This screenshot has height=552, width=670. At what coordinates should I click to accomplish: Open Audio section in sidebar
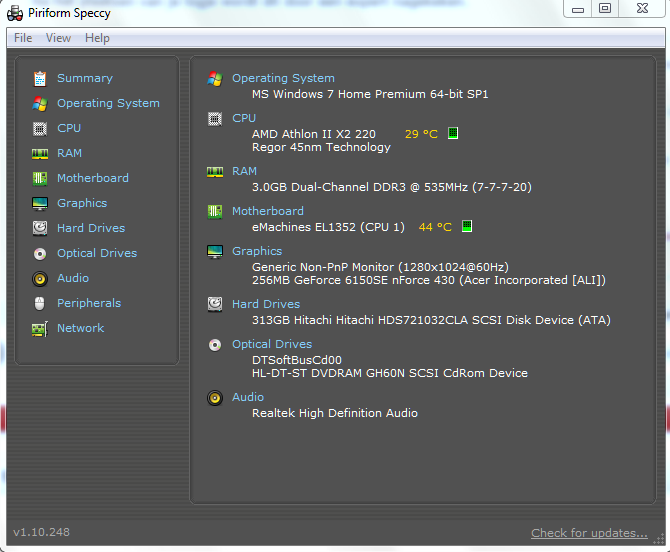pos(73,278)
